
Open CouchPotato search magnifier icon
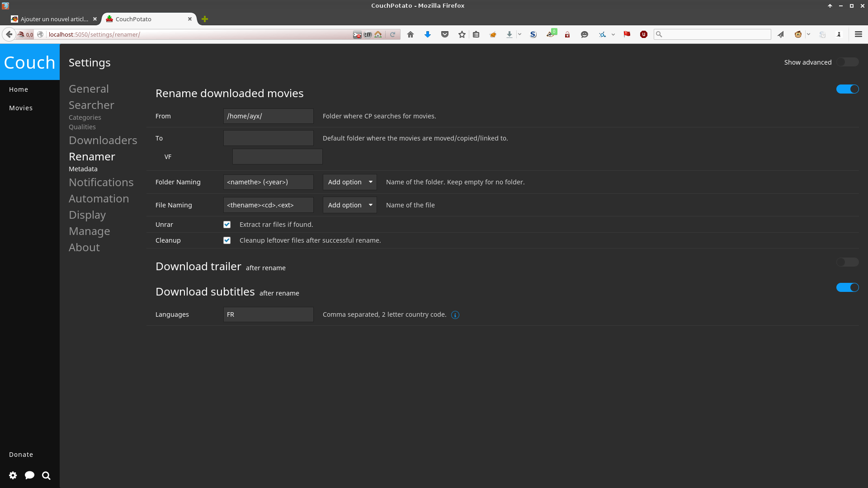click(x=46, y=475)
